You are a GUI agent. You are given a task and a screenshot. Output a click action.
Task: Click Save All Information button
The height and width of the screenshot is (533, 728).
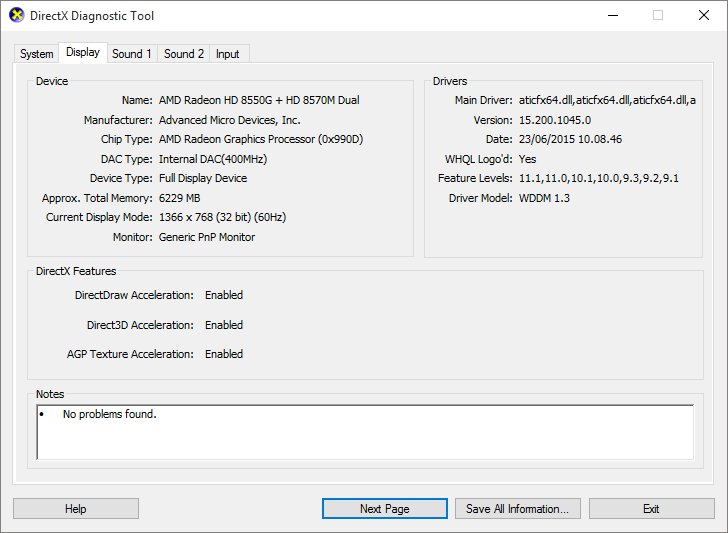(x=517, y=509)
